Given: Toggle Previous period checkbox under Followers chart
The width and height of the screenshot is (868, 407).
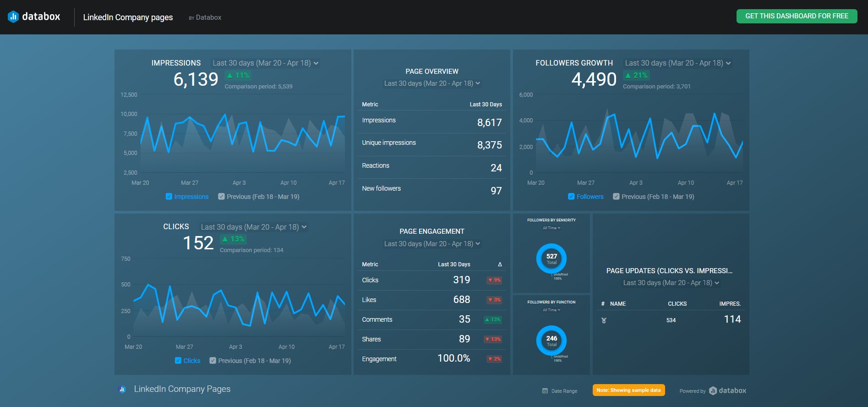Looking at the screenshot, I should [x=616, y=197].
